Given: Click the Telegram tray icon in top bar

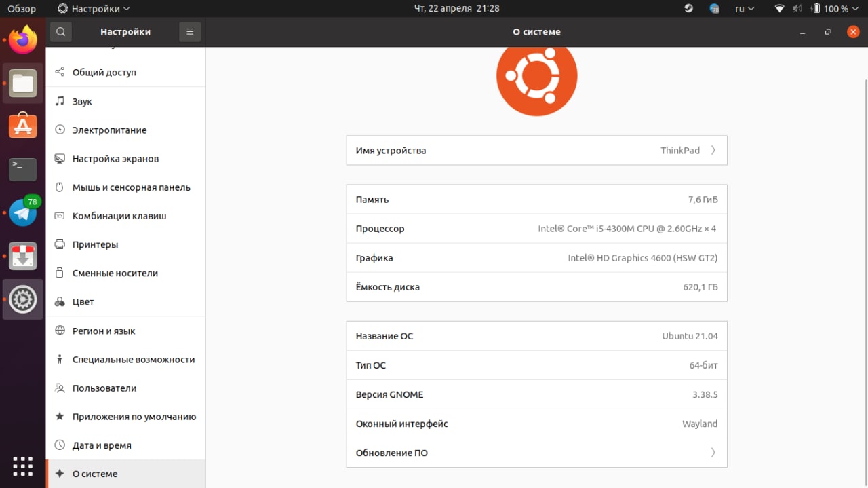Looking at the screenshot, I should click(714, 9).
